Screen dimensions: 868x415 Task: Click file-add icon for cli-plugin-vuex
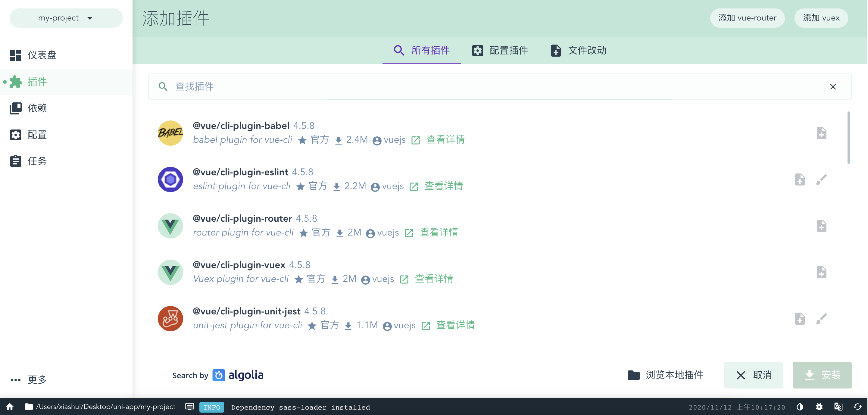(x=821, y=272)
